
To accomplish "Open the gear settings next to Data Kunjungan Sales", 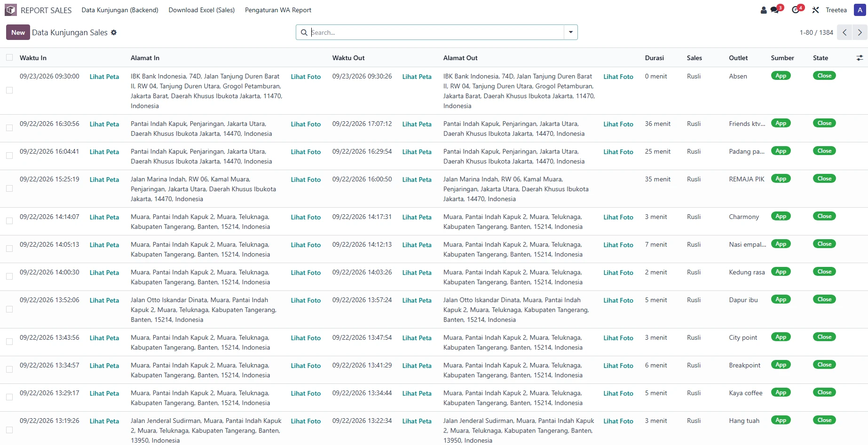I will point(114,32).
